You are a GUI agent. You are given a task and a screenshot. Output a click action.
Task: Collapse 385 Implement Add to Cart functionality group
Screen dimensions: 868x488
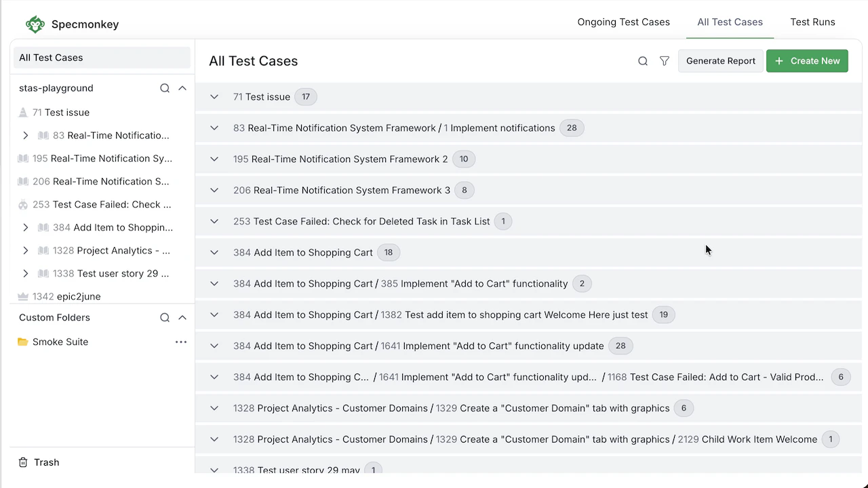(214, 284)
